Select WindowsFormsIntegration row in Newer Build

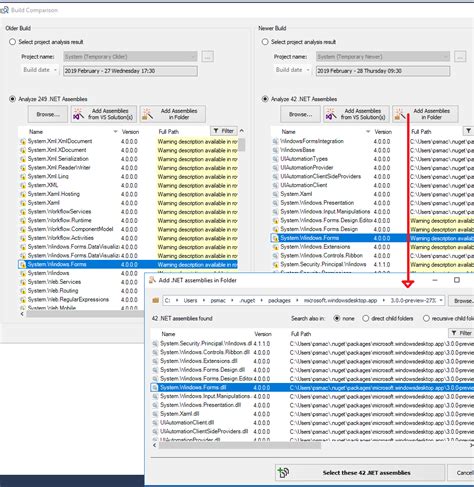tap(372, 141)
